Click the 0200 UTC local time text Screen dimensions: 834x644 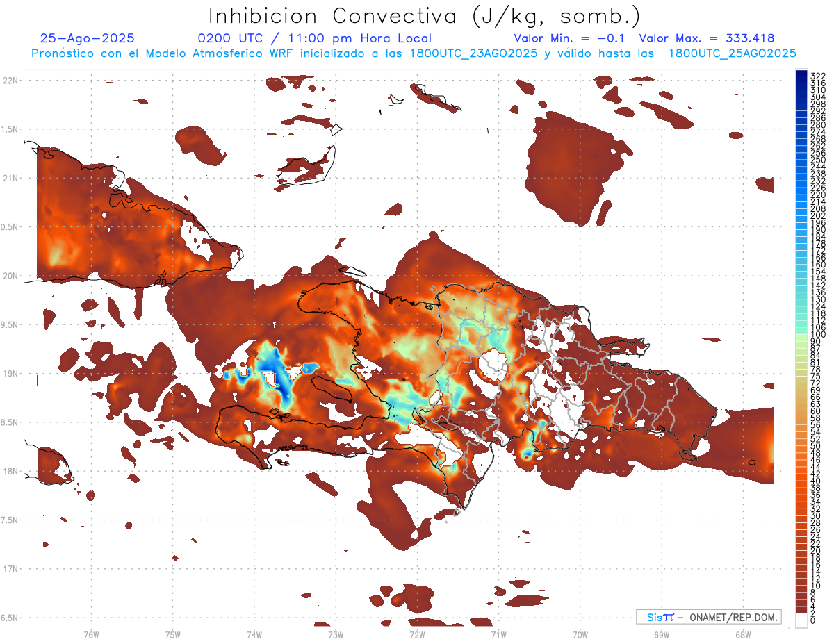coord(315,38)
